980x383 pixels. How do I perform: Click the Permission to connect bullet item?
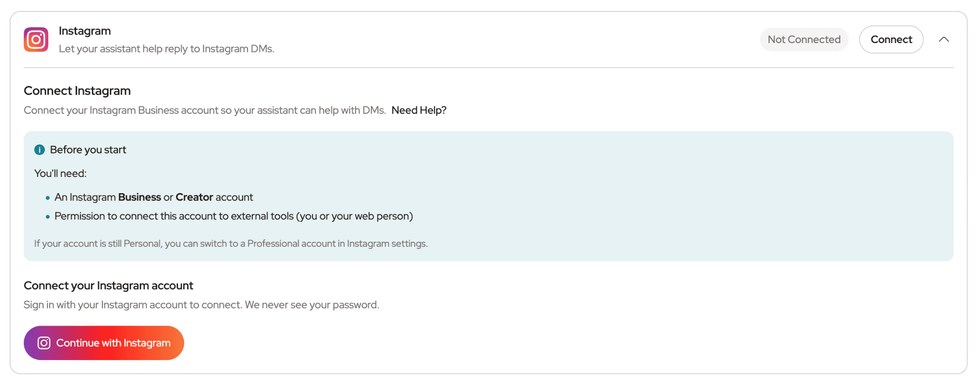pyautogui.click(x=234, y=216)
